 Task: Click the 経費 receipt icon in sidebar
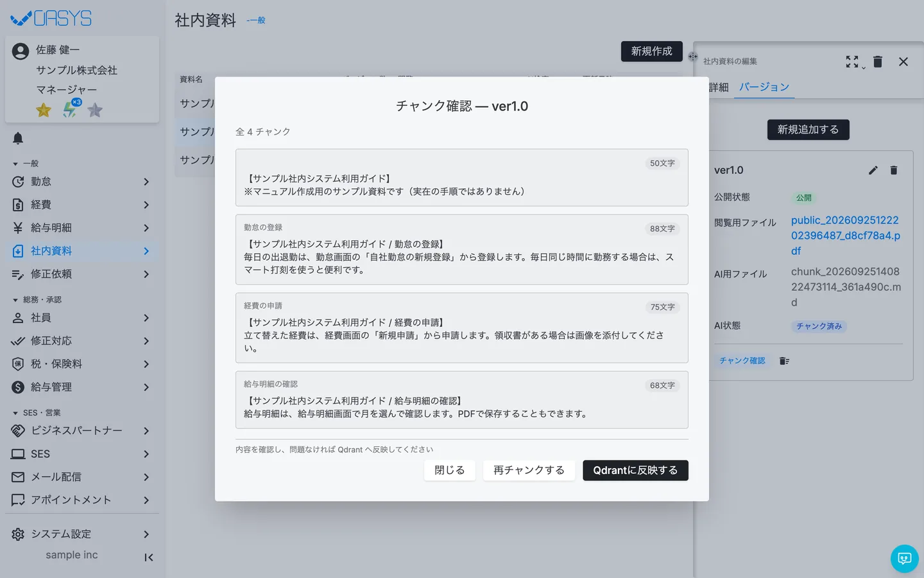[x=18, y=205]
